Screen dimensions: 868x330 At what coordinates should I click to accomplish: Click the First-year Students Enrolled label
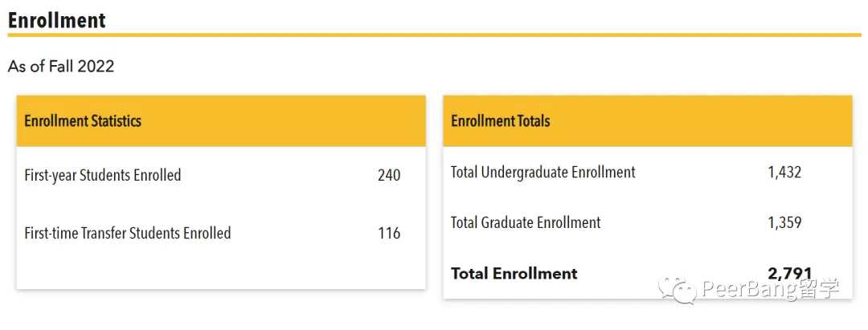pyautogui.click(x=103, y=175)
